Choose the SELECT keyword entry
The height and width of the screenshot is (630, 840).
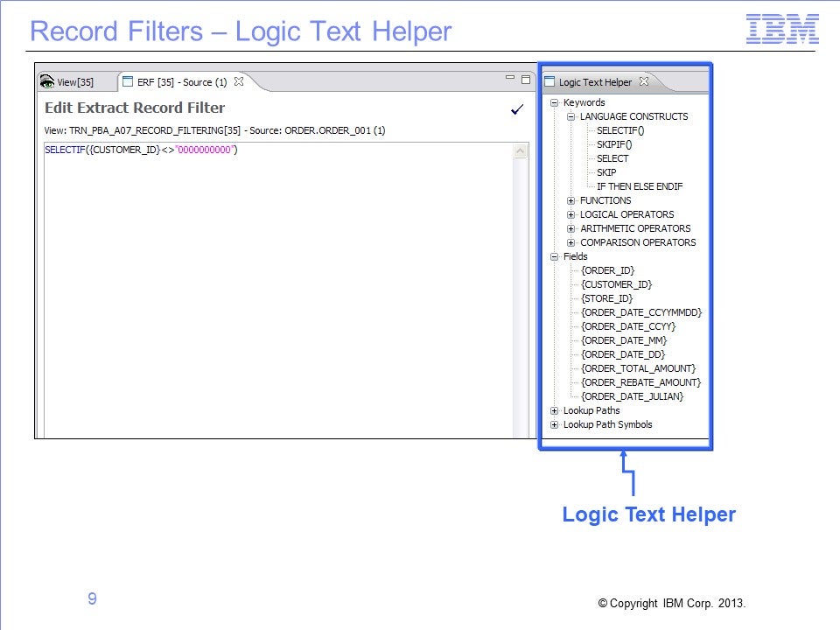[x=612, y=158]
